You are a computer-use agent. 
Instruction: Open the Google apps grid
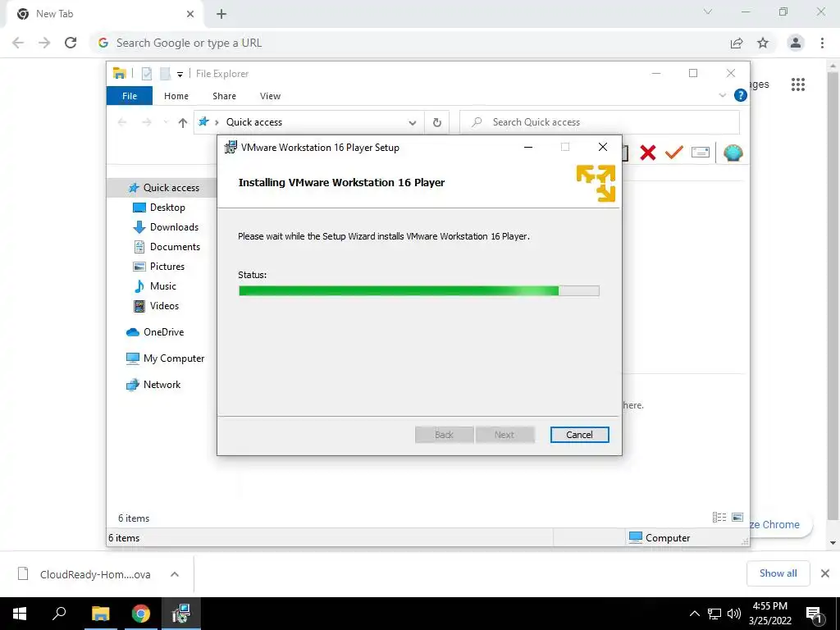[797, 84]
